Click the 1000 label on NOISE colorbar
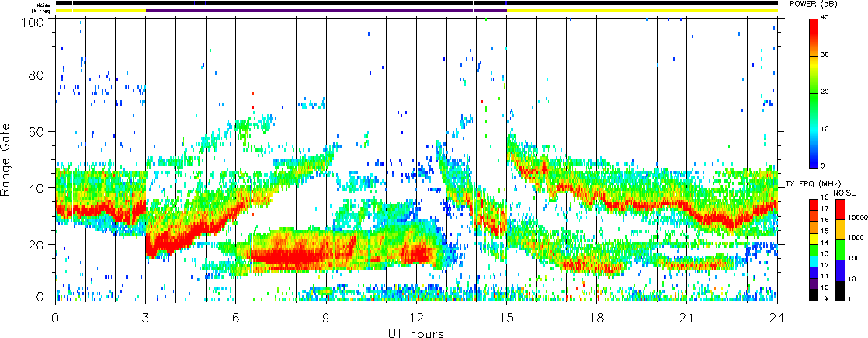 (856, 239)
